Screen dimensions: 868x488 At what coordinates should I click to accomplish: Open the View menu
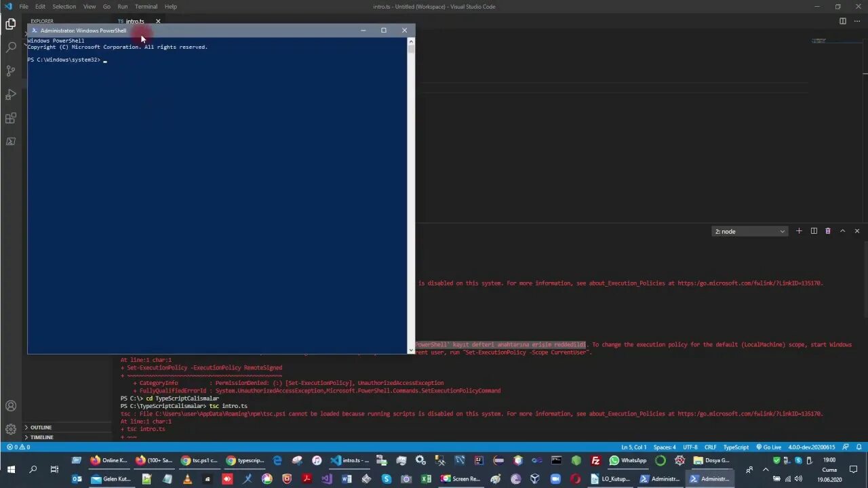tap(90, 7)
